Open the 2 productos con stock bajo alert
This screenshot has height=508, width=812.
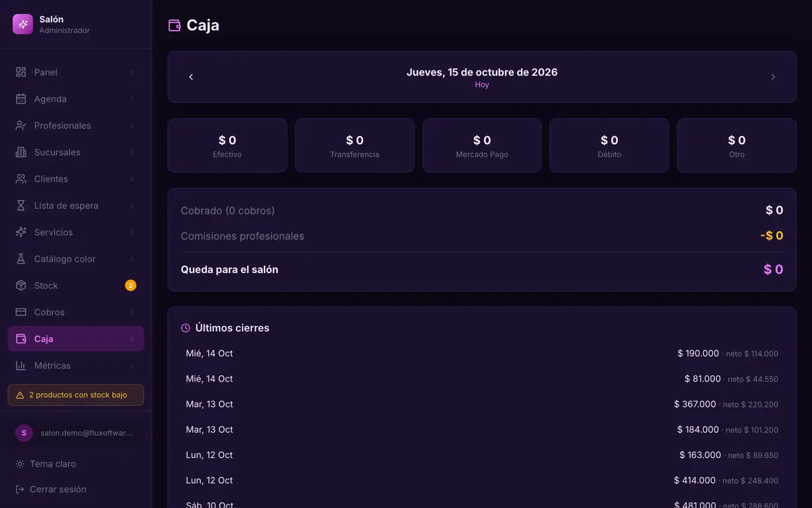76,395
